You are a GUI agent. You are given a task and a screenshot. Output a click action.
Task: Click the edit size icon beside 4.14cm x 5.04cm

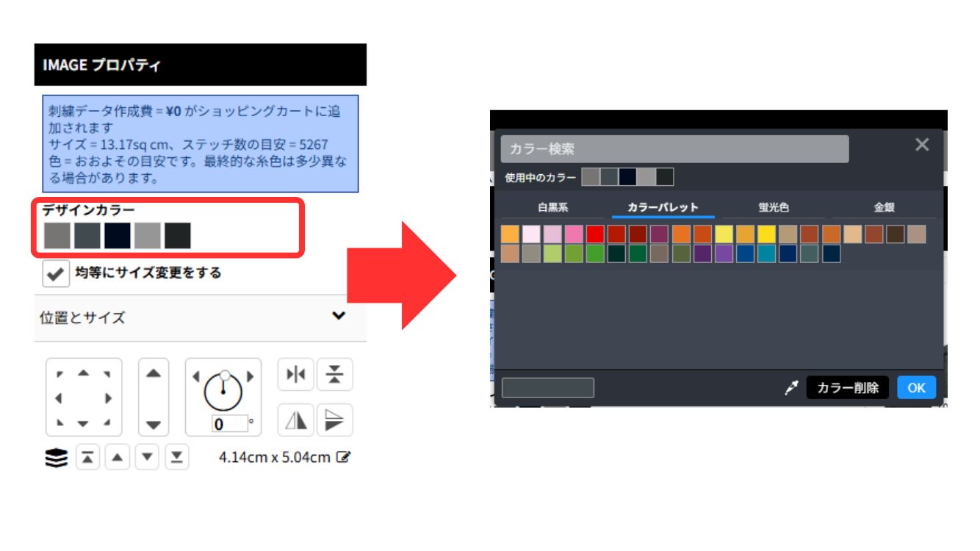343,457
